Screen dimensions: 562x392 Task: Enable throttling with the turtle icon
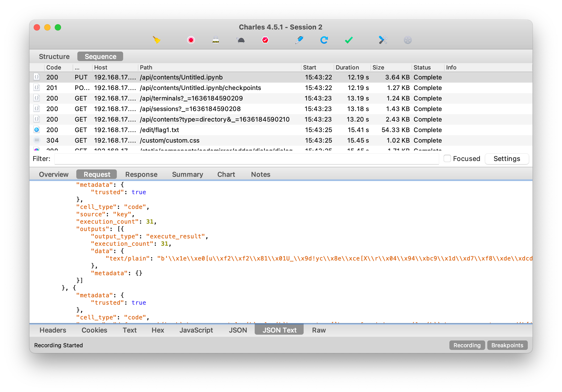pyautogui.click(x=241, y=40)
